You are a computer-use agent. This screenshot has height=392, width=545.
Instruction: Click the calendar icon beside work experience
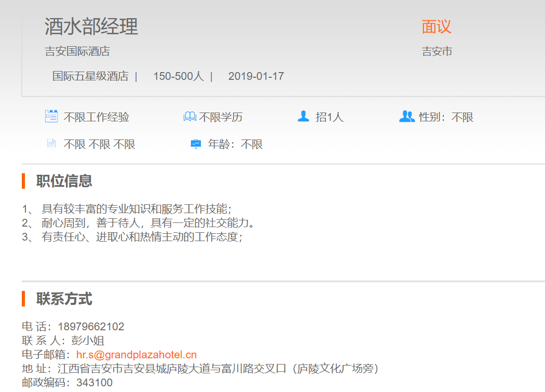51,116
